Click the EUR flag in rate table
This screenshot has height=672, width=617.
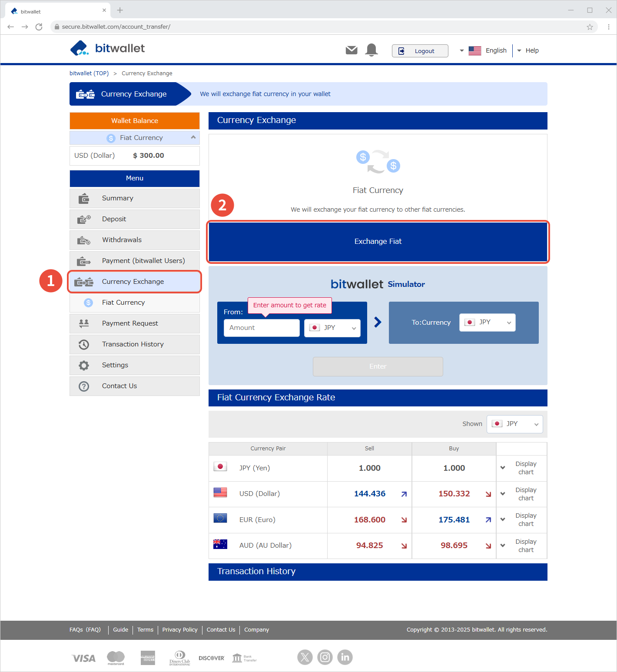(220, 518)
